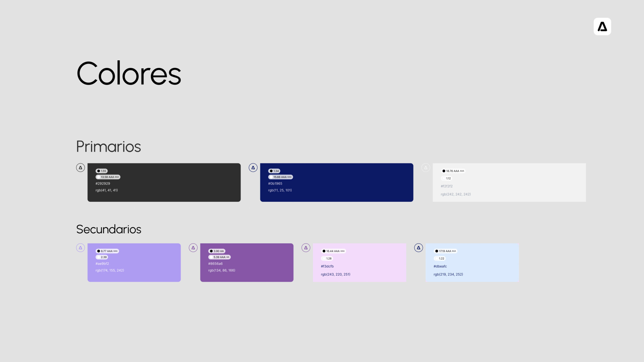The height and width of the screenshot is (362, 644).
Task: Click the white logo badge at top right
Action: click(602, 26)
